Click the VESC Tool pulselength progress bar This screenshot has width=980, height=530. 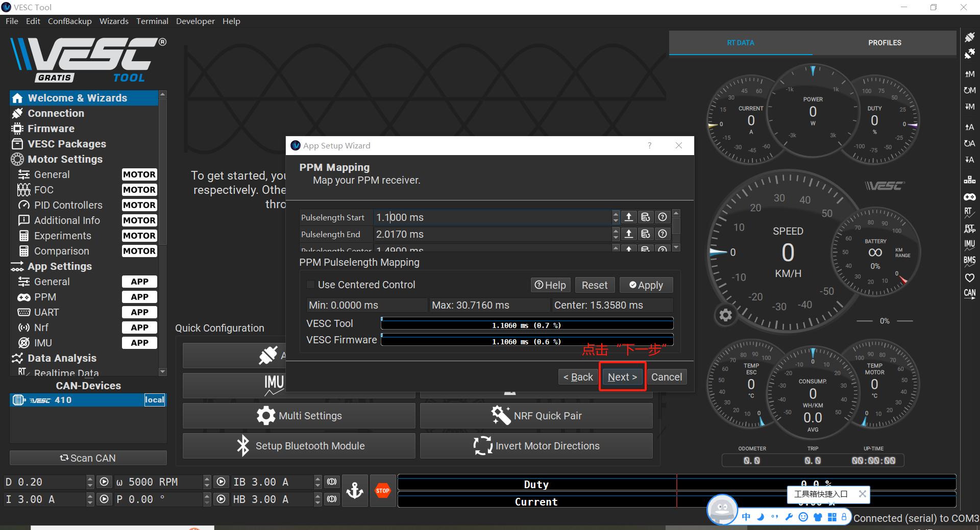coord(527,324)
